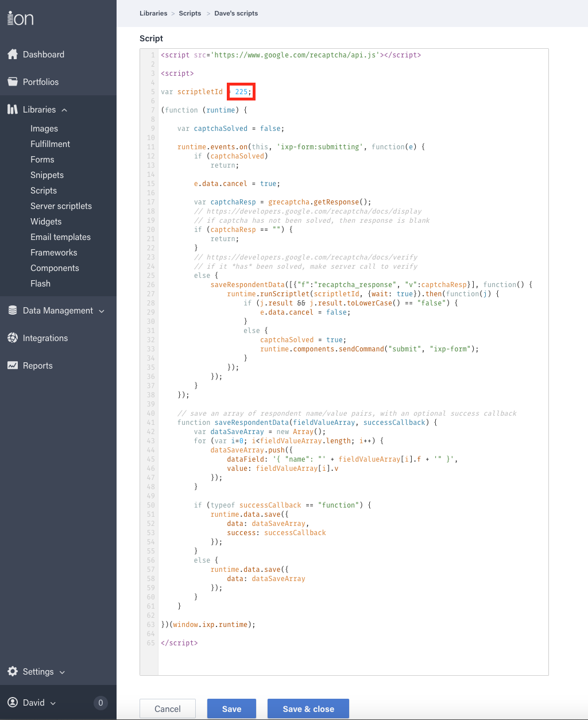Click 'var captchaSolved = false;' line
Screen dimensions: 588x720
pos(231,129)
